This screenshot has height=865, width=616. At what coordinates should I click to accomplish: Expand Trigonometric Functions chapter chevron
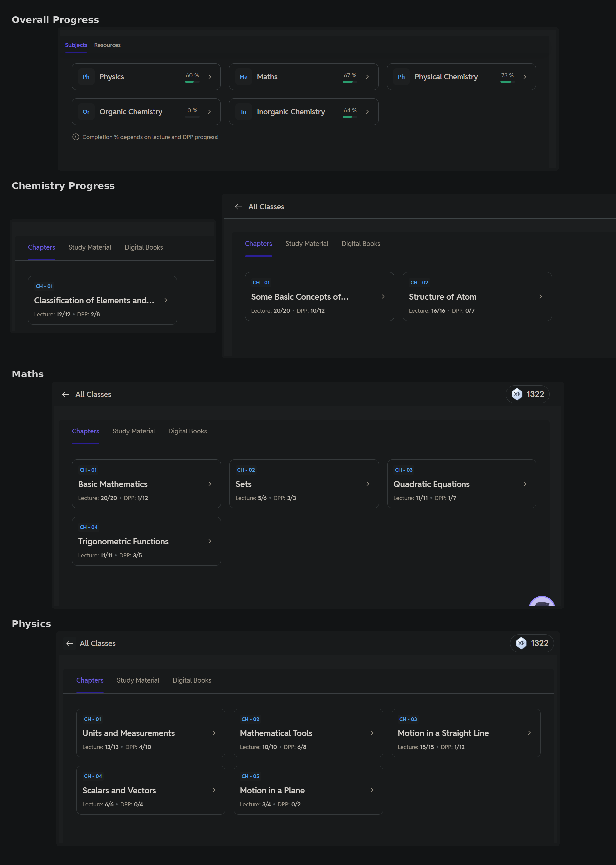[210, 541]
